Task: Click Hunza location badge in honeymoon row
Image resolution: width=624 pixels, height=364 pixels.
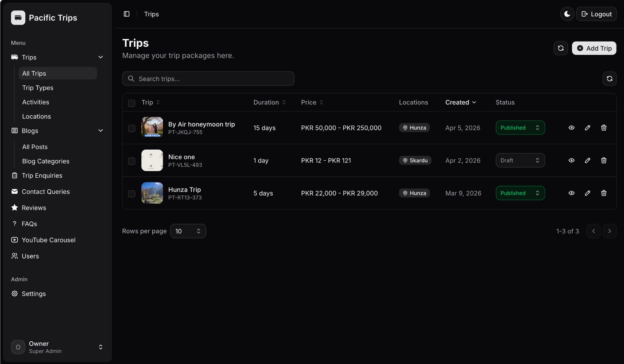Action: pos(414,128)
